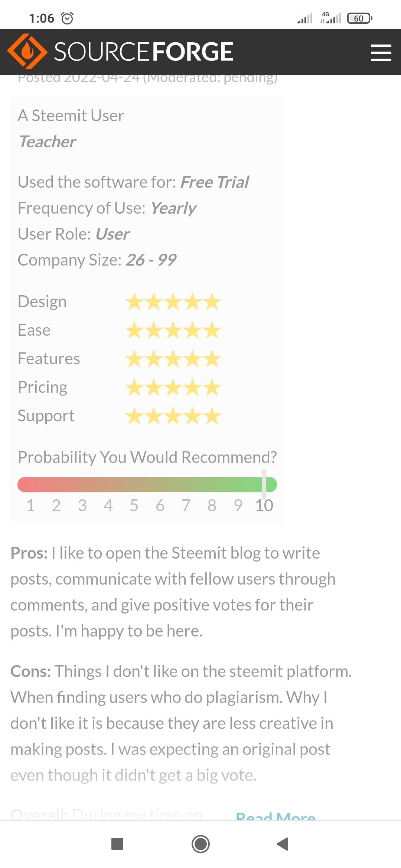The height and width of the screenshot is (868, 401).
Task: Tap the alarm clock status icon
Action: [67, 18]
